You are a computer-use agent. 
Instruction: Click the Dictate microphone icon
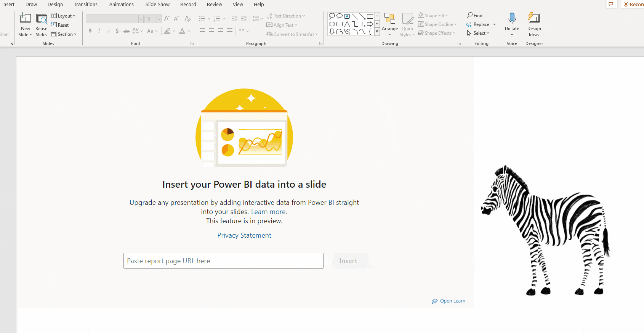pos(512,18)
